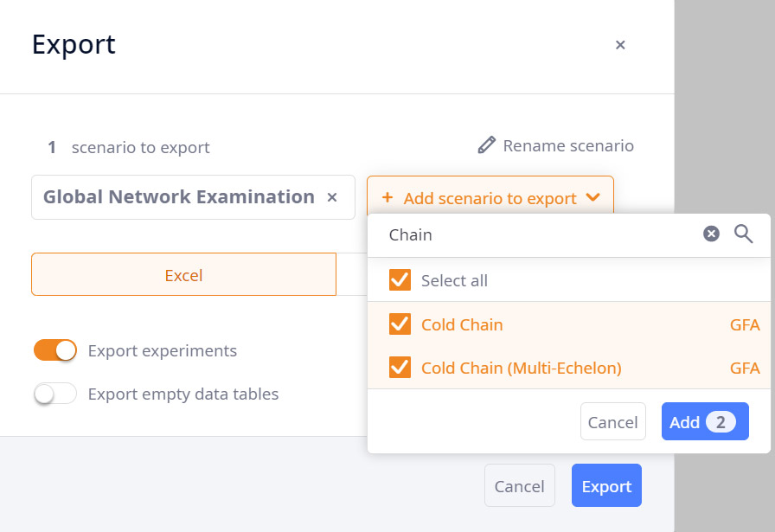Image resolution: width=775 pixels, height=532 pixels.
Task: Select the Excel format tab
Action: coord(184,274)
